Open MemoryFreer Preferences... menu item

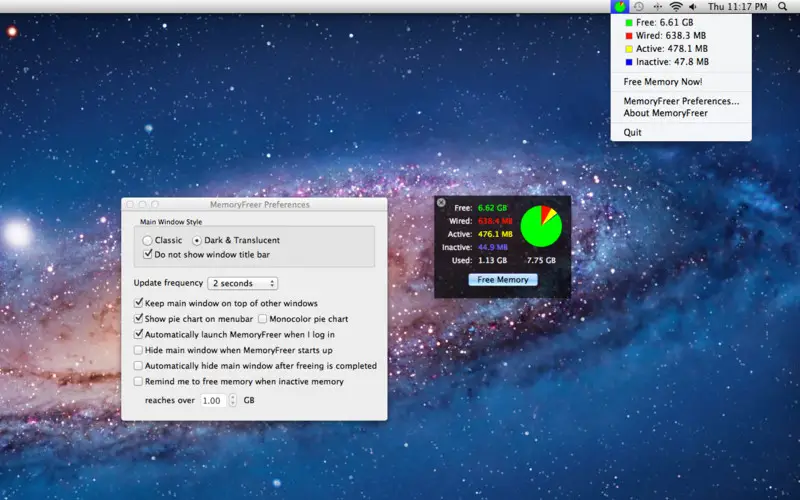click(681, 101)
